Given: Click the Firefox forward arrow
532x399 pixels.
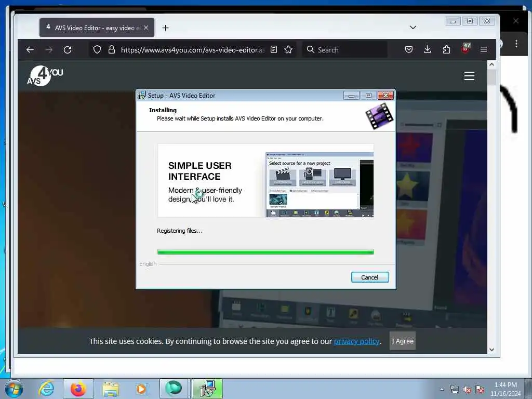Looking at the screenshot, I should pos(49,50).
